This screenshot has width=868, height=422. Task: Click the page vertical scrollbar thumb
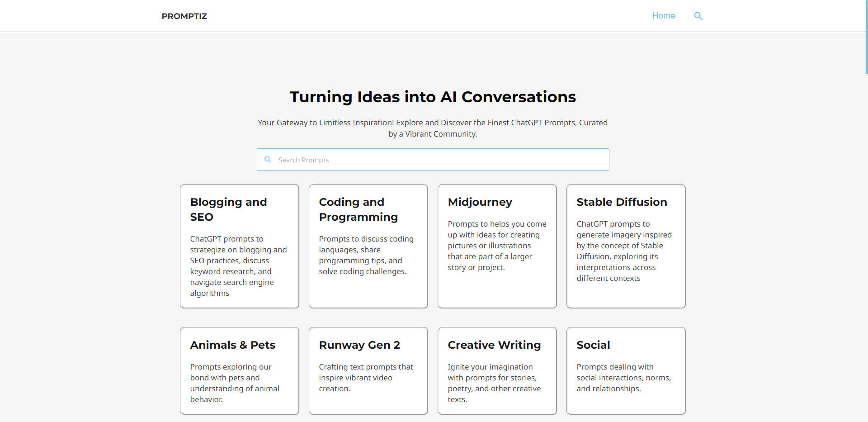(866, 36)
